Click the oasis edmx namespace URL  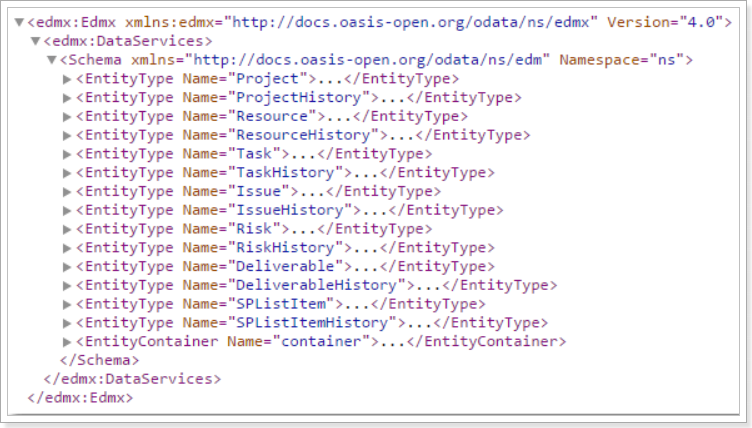point(411,22)
